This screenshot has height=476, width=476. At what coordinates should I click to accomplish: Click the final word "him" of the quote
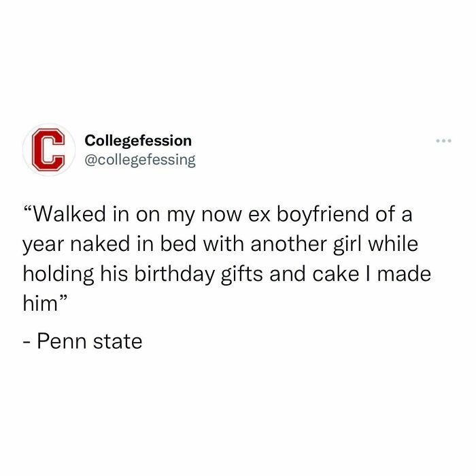41,305
